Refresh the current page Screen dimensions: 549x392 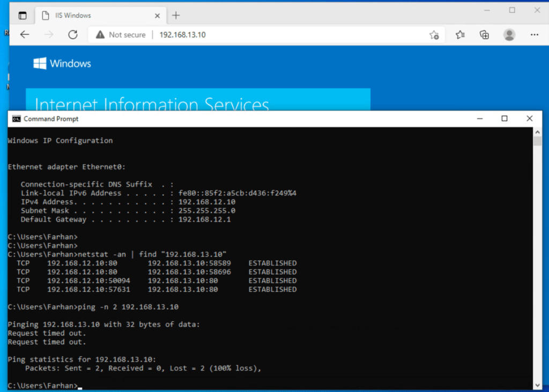click(x=73, y=35)
